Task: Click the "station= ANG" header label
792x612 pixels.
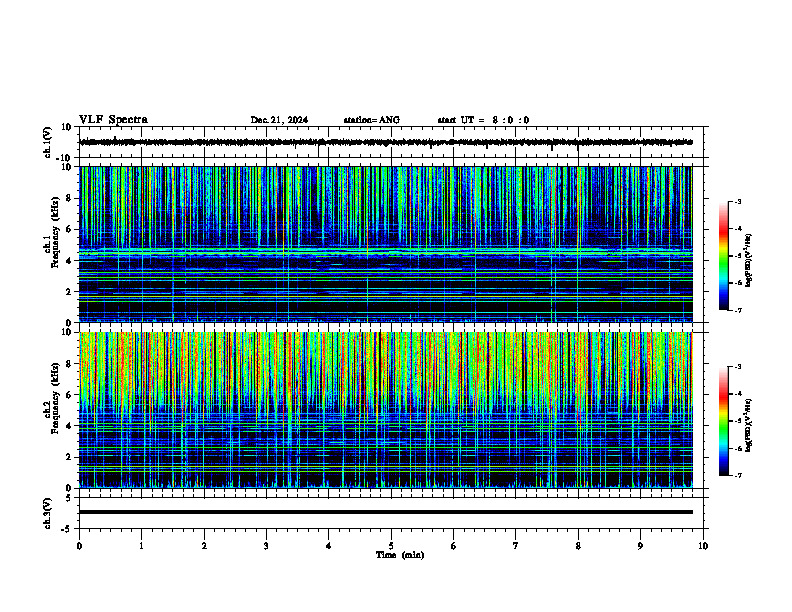Action: tap(371, 120)
